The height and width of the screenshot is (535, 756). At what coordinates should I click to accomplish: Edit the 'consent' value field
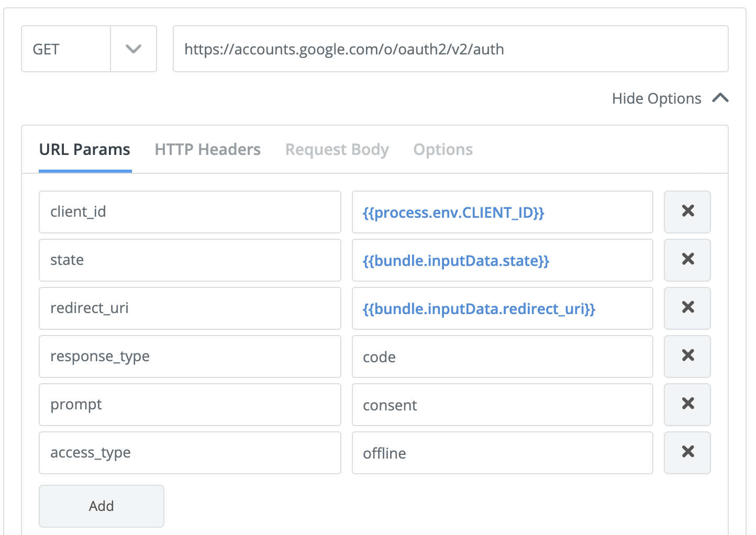(x=502, y=404)
